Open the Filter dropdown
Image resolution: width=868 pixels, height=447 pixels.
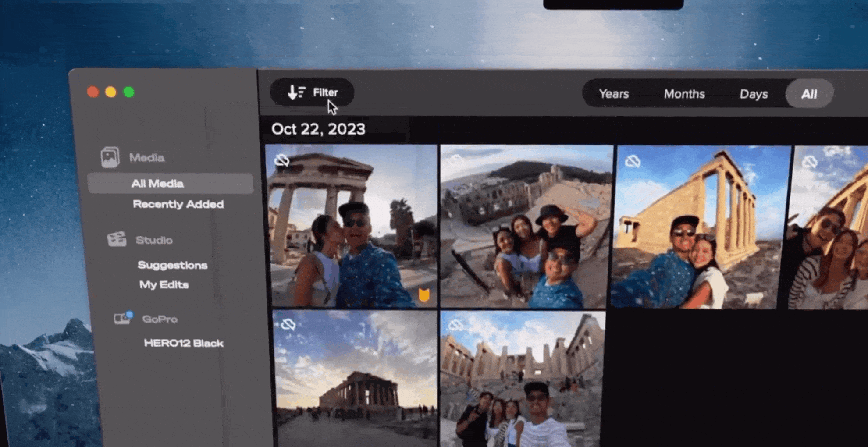312,92
